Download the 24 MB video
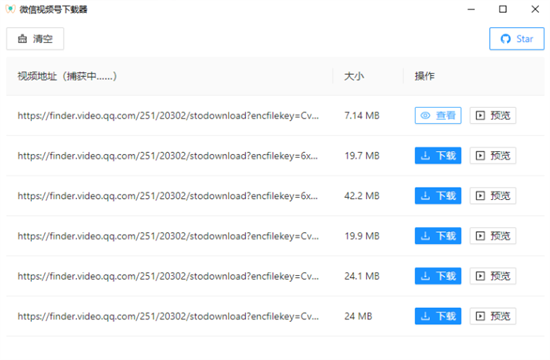 (x=438, y=316)
